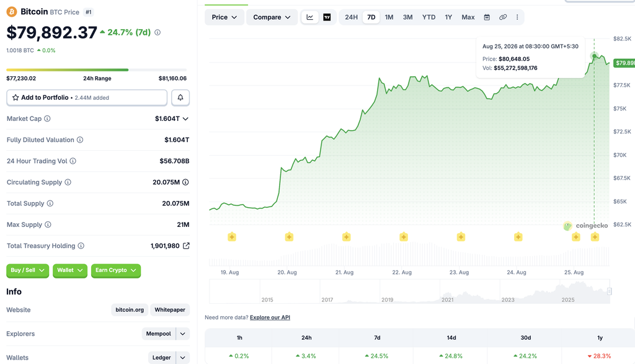Open the Buy / Sell dropdown
Image resolution: width=635 pixels, height=364 pixels.
[x=27, y=270]
